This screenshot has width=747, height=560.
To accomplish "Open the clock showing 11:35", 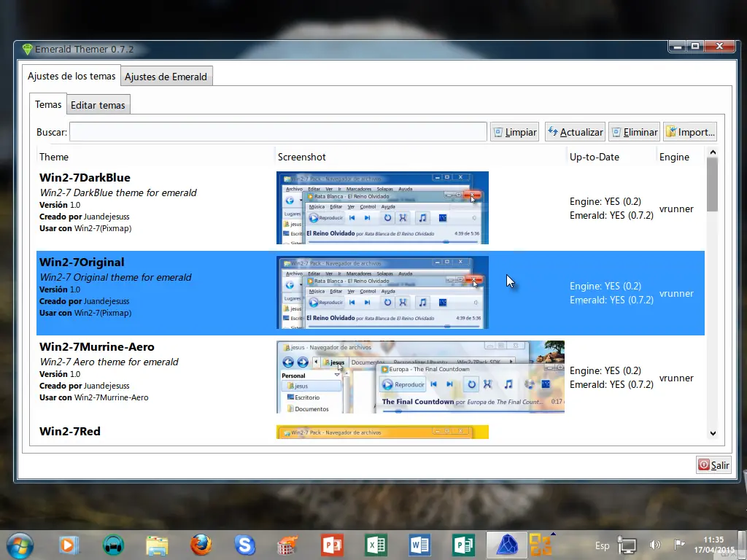I will click(x=713, y=545).
